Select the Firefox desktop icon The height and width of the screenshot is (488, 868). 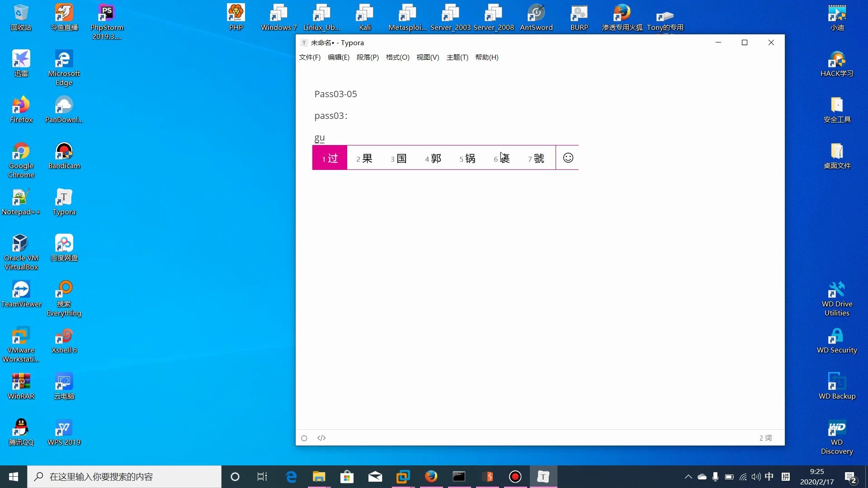click(x=21, y=110)
